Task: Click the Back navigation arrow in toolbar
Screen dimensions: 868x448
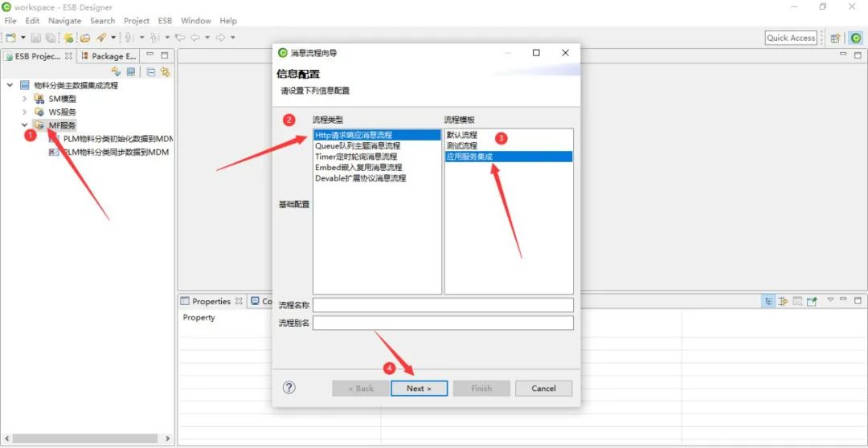Action: pyautogui.click(x=194, y=38)
